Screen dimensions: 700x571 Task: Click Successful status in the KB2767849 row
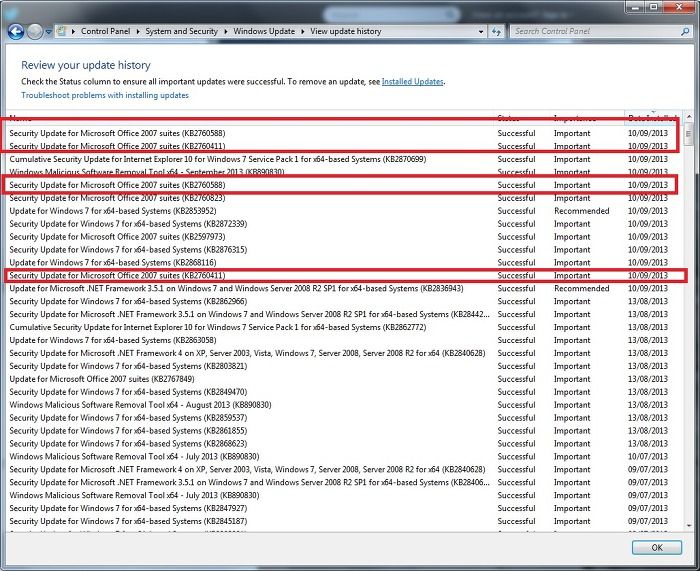tap(516, 379)
